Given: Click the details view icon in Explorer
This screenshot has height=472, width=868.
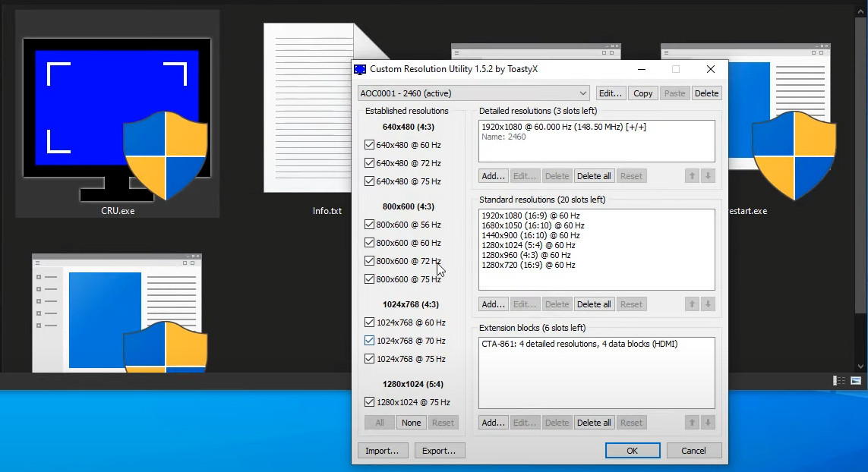Looking at the screenshot, I should pos(839,381).
